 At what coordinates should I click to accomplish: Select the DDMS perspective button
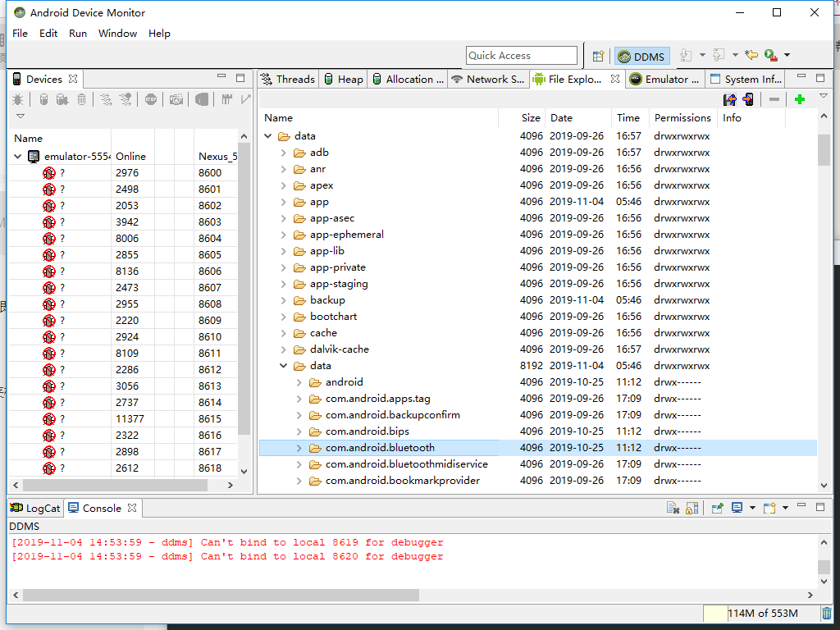(x=641, y=57)
